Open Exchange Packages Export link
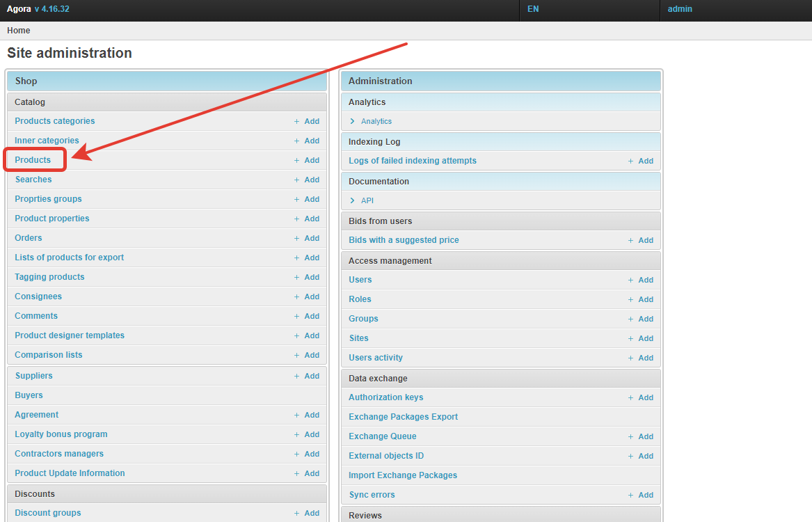The image size is (812, 522). point(403,417)
